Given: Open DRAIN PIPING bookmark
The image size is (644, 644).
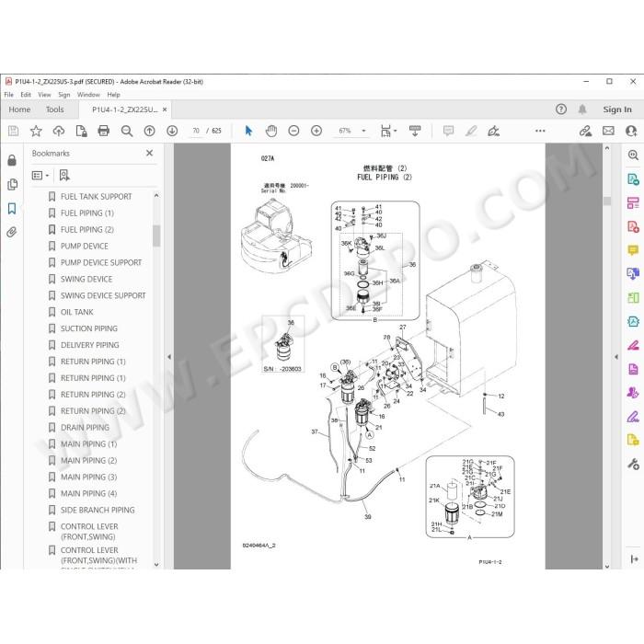Looking at the screenshot, I should pos(85,428).
